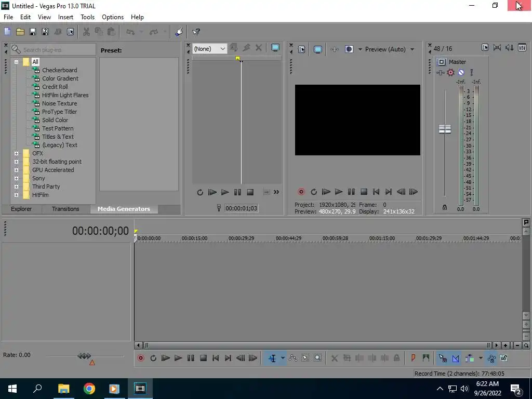The height and width of the screenshot is (399, 532).
Task: Select the ProType Titler generator
Action: (x=59, y=112)
